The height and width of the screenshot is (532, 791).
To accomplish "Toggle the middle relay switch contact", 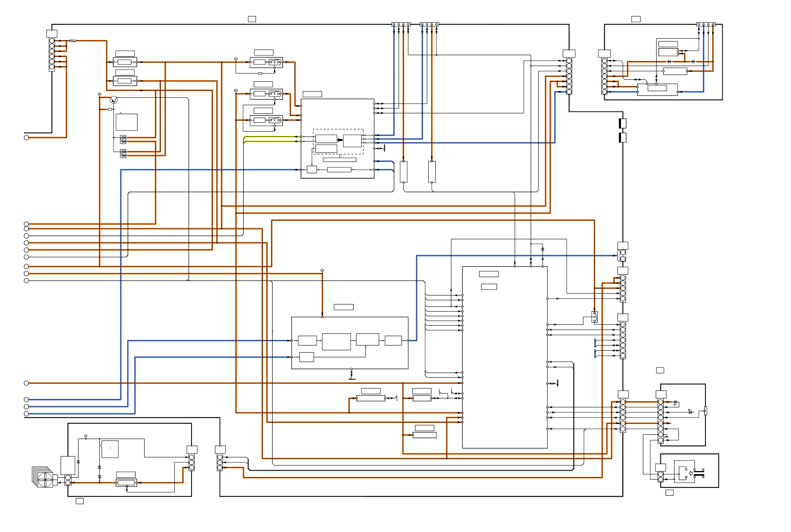I will point(275,93).
